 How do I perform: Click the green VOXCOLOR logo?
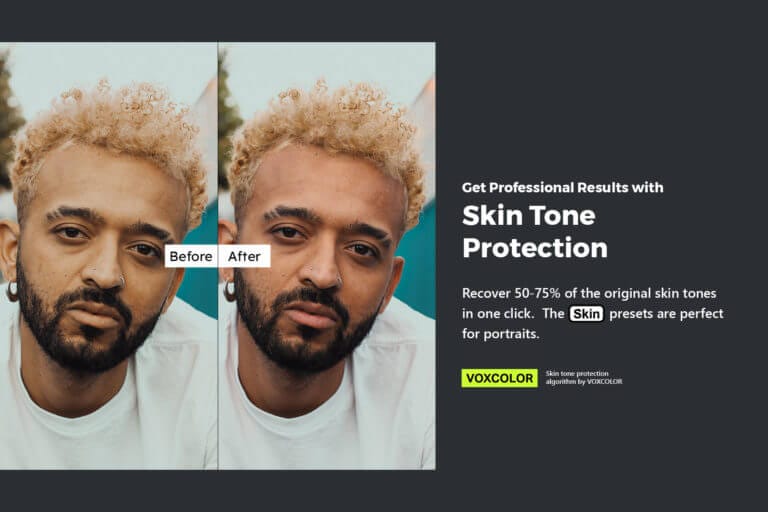499,378
